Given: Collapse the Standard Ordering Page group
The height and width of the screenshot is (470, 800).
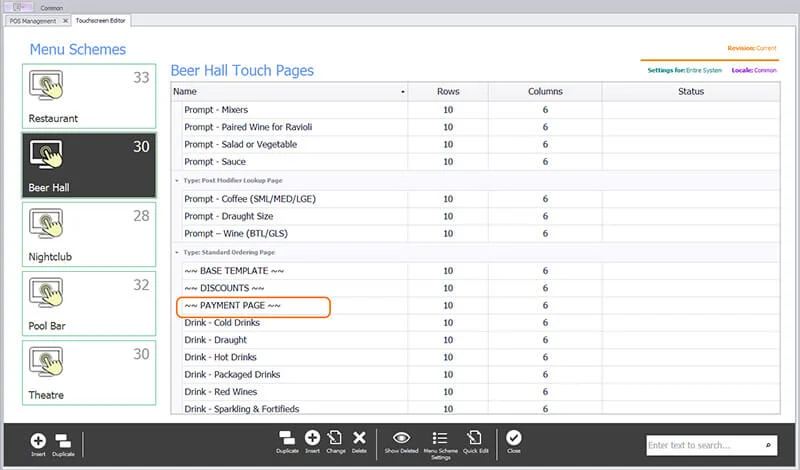Looking at the screenshot, I should (177, 253).
